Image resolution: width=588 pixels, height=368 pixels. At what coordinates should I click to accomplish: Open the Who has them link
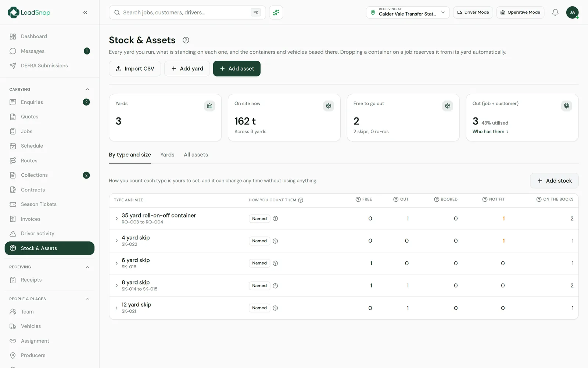click(491, 132)
